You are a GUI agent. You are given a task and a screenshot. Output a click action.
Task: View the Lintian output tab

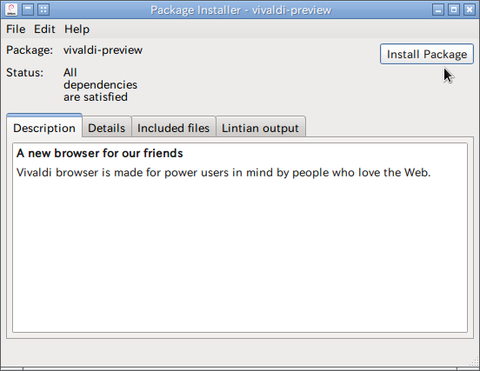(x=260, y=128)
